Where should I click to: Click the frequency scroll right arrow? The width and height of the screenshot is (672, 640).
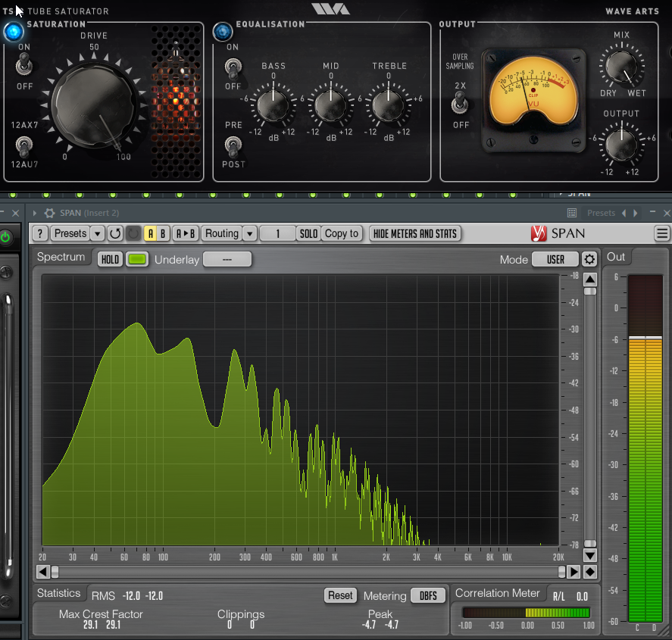point(574,572)
